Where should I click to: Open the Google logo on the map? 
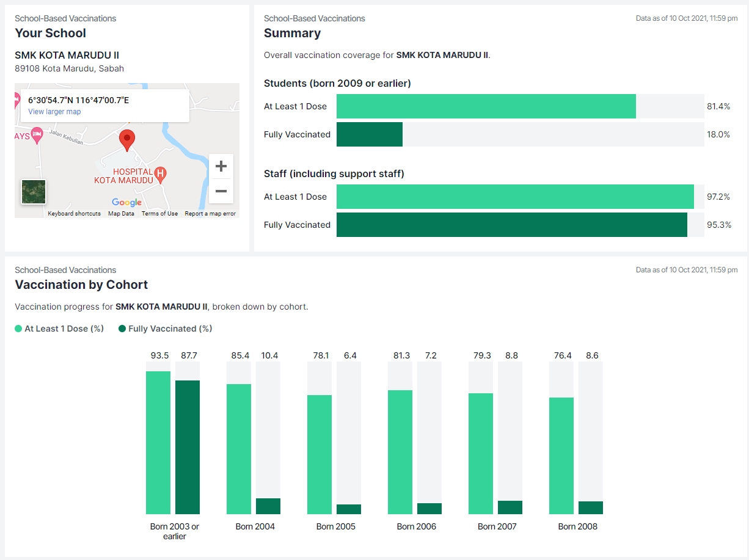tap(126, 203)
